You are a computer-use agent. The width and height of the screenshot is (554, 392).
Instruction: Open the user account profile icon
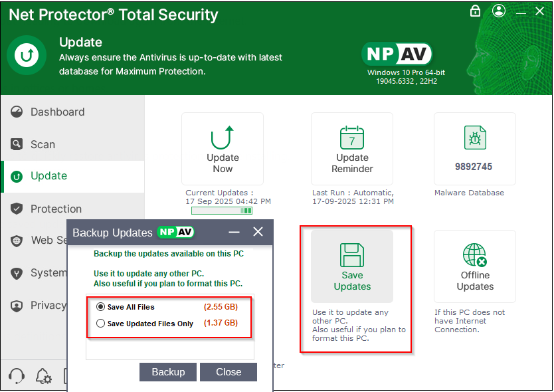tap(498, 11)
